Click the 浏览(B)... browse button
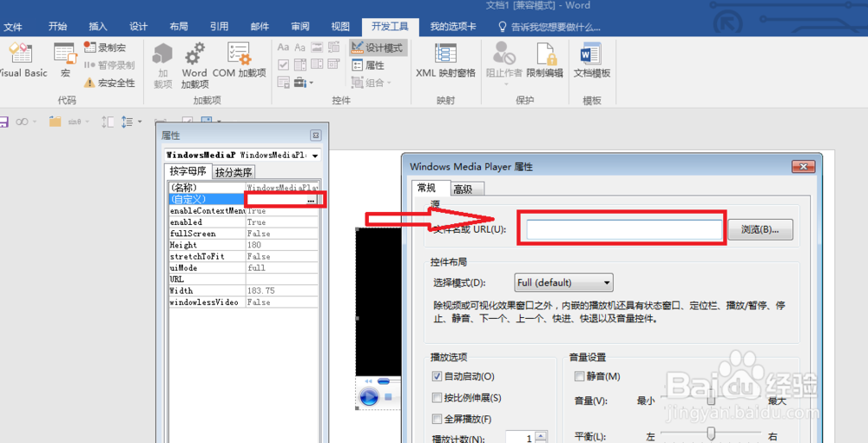The width and height of the screenshot is (868, 443). (x=760, y=229)
